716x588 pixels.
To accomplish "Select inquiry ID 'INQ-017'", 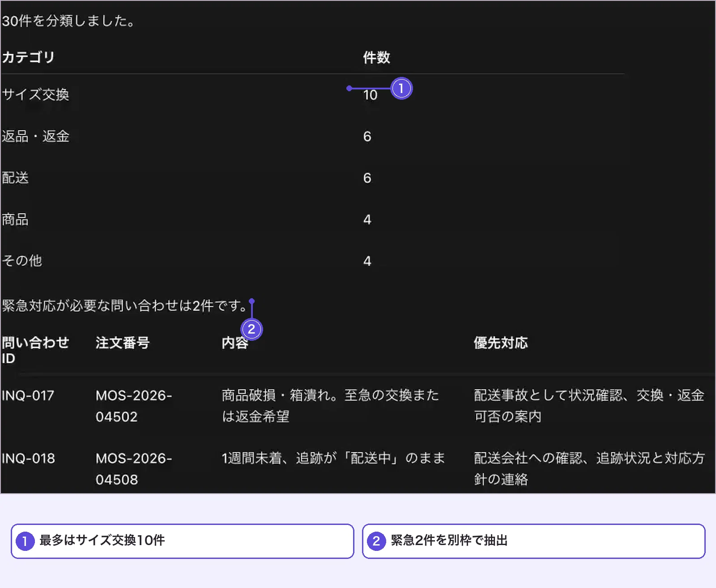I will (28, 395).
